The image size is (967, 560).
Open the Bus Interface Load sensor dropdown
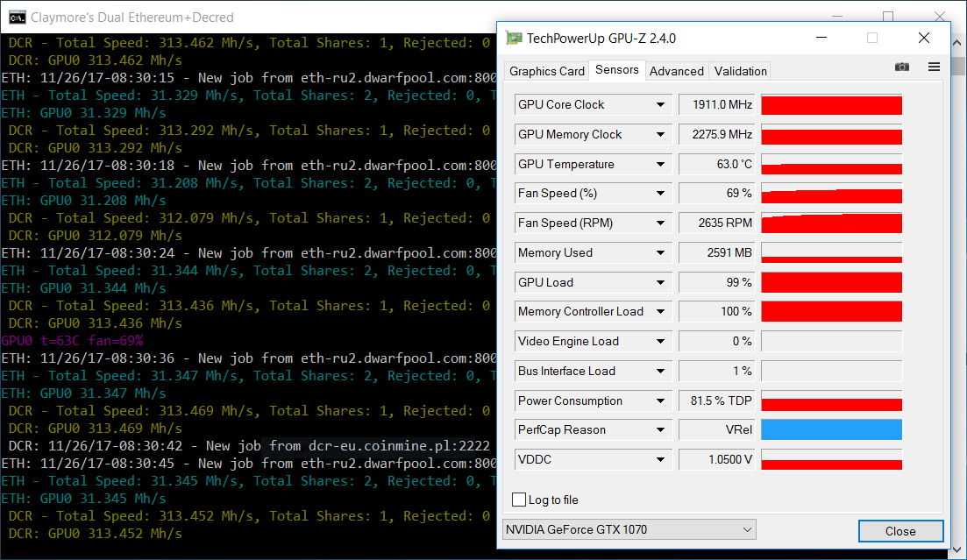click(x=660, y=371)
